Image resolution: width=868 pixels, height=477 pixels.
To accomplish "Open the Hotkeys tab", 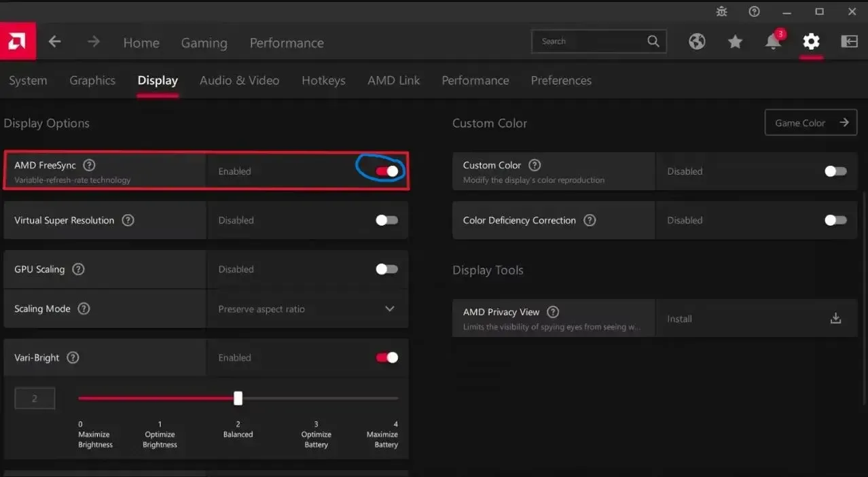I will tap(323, 80).
